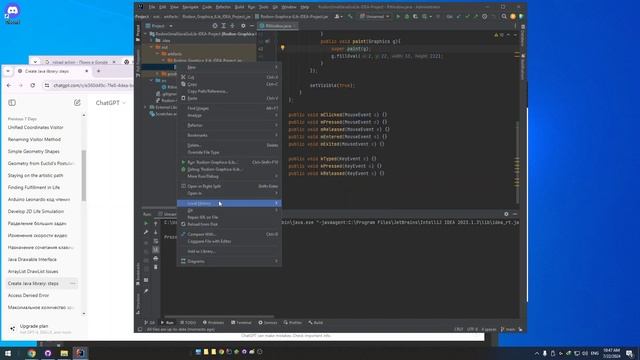This screenshot has width=640, height=360.
Task: Click the Debug bug icon in IntelliJ toolbar
Action: pos(407,17)
